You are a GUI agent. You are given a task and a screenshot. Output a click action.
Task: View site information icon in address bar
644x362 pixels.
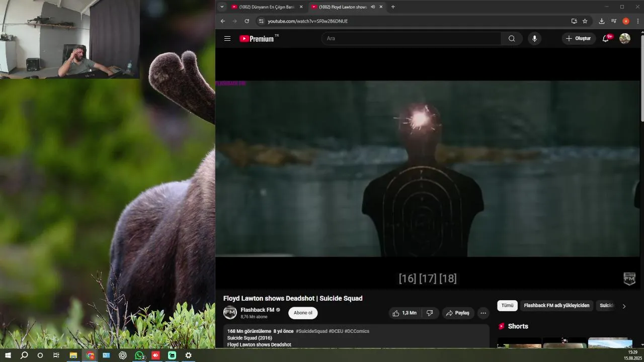(261, 21)
